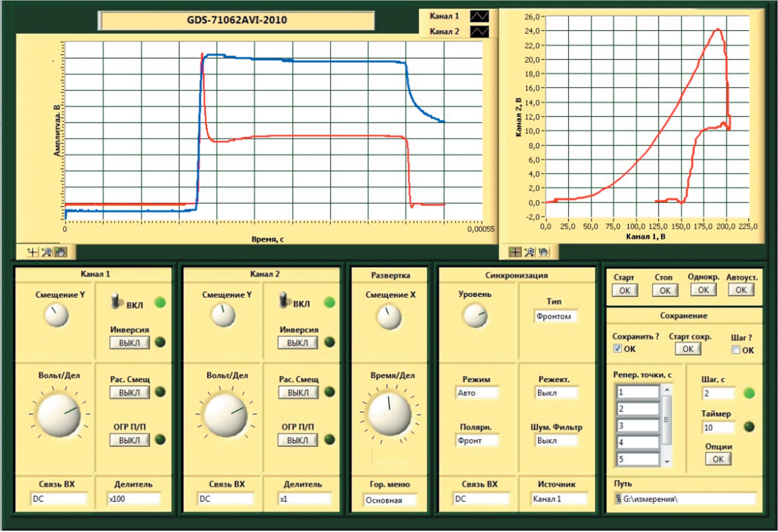This screenshot has height=532, width=778.
Task: Select pan hand tool under time graph
Action: (x=61, y=252)
